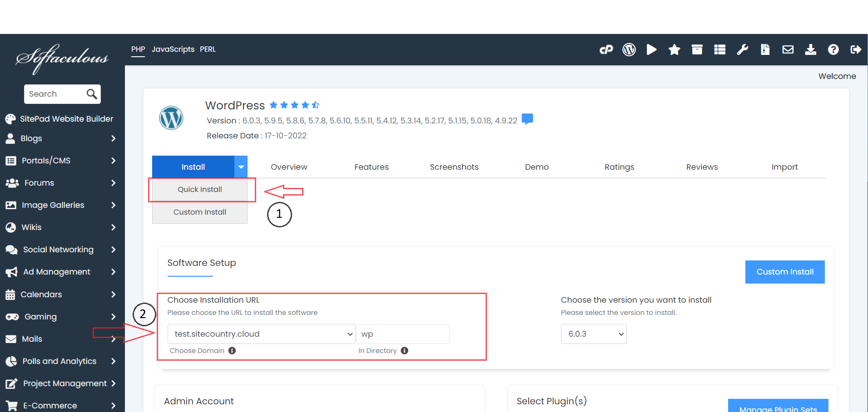Open the 6.0.3 version dropdown
The height and width of the screenshot is (412, 868).
click(594, 334)
